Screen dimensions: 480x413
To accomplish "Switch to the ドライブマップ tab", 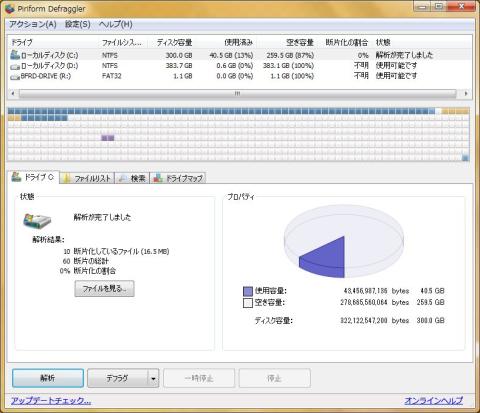I will 178,178.
